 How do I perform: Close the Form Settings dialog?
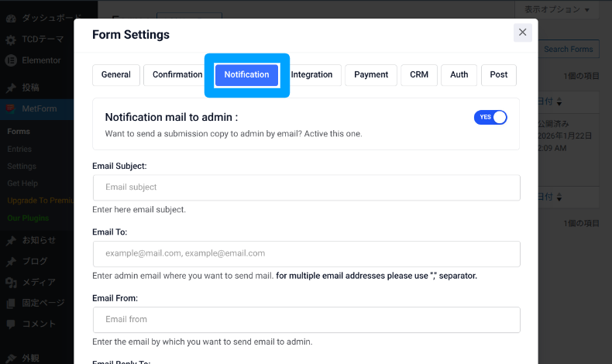tap(522, 33)
